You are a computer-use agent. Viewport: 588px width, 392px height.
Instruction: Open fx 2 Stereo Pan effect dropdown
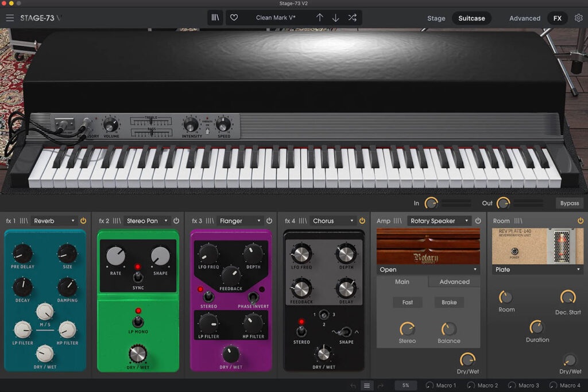pyautogui.click(x=146, y=221)
